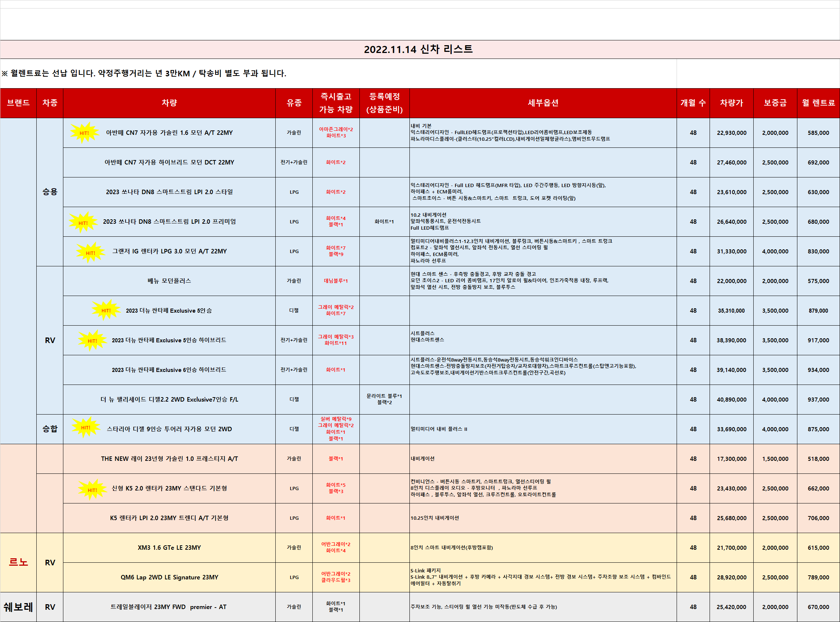Click the '데님블루*1' color cell
This screenshot has height=622, width=840.
pyautogui.click(x=336, y=281)
